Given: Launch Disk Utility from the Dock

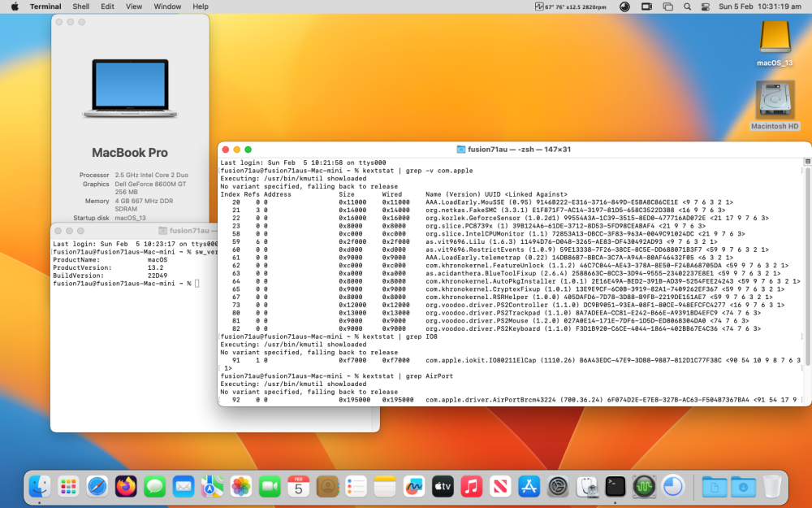Looking at the screenshot, I should pos(586,487).
